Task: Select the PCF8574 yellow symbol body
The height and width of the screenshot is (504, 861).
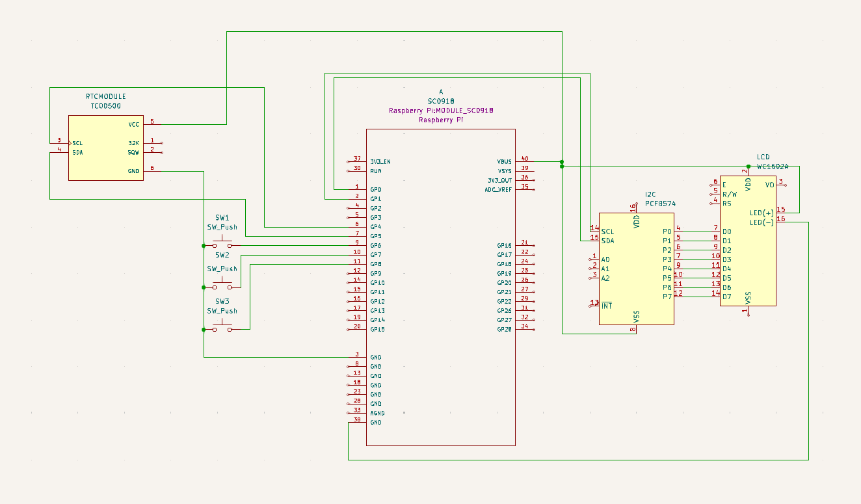Action: click(636, 269)
